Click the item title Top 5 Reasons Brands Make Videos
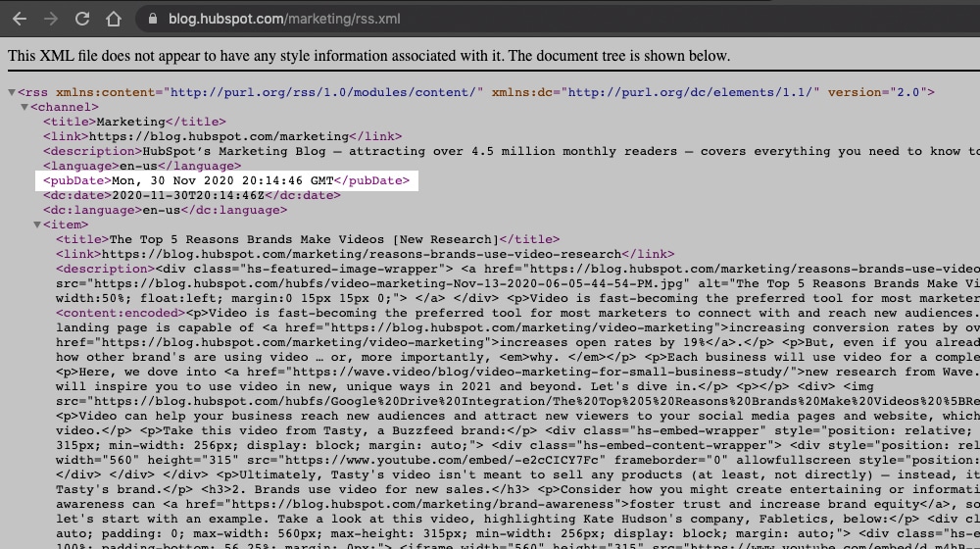 (x=308, y=239)
